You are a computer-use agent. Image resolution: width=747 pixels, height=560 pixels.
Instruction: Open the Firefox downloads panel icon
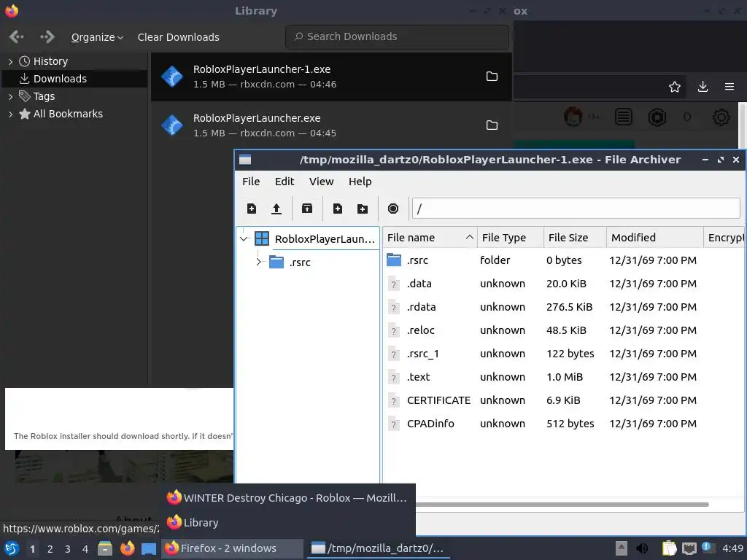pyautogui.click(x=703, y=87)
